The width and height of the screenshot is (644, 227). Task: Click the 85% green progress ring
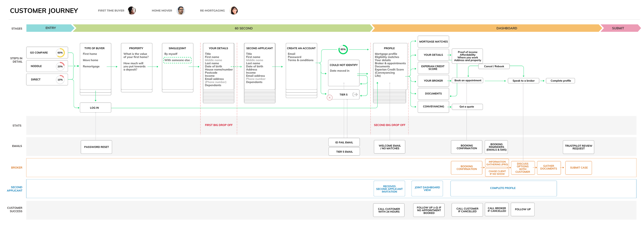343,49
